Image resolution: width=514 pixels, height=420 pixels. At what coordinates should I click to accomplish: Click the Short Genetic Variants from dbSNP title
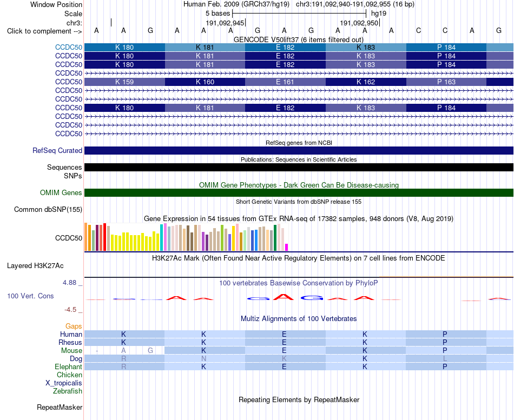tap(298, 202)
